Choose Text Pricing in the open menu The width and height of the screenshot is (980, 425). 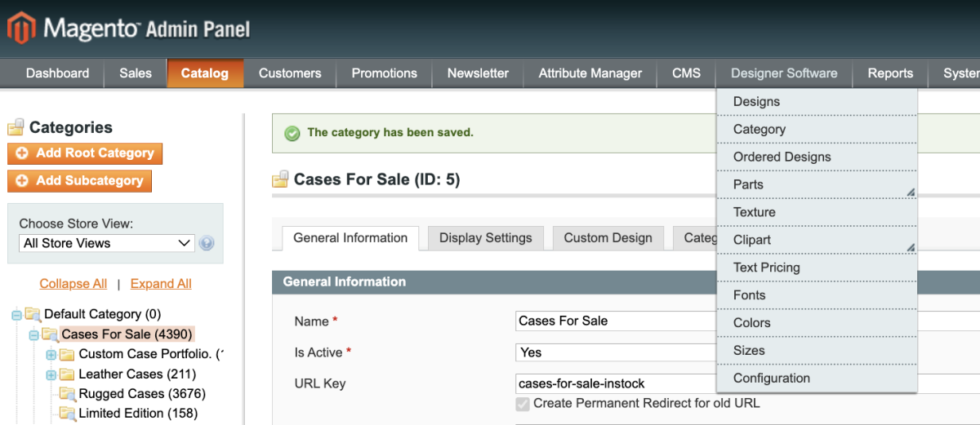click(x=766, y=268)
